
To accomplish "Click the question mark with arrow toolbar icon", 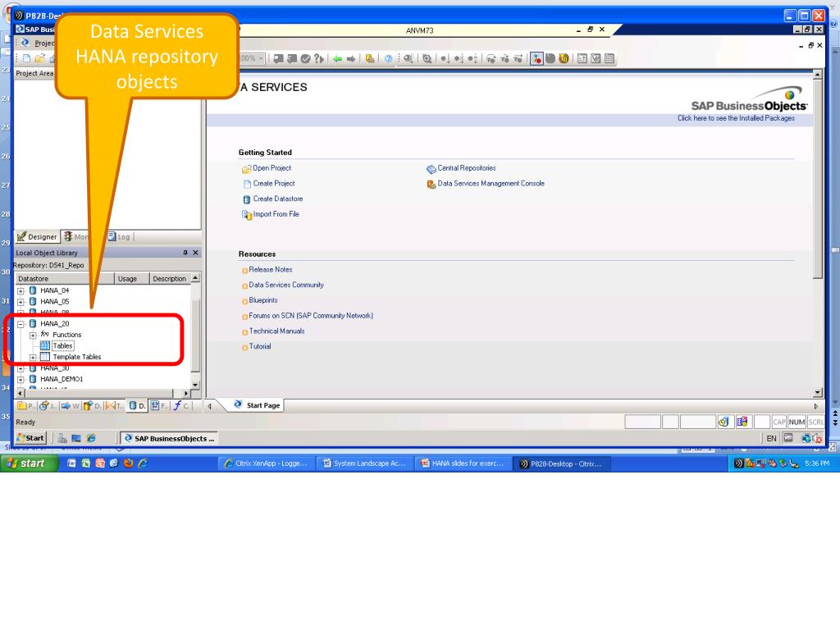I will [x=319, y=59].
